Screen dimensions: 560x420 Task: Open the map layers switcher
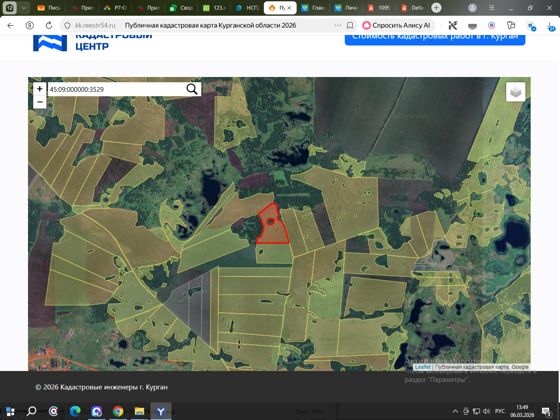click(x=515, y=92)
